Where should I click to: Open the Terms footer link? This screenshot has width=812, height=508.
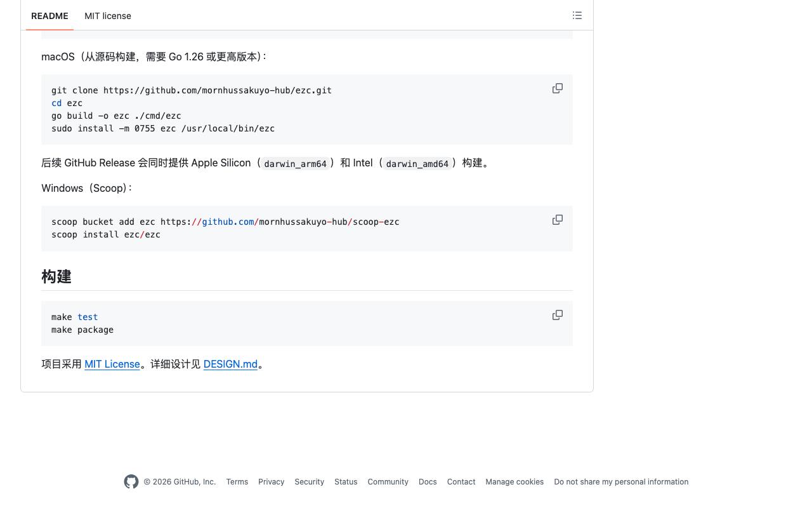(237, 482)
